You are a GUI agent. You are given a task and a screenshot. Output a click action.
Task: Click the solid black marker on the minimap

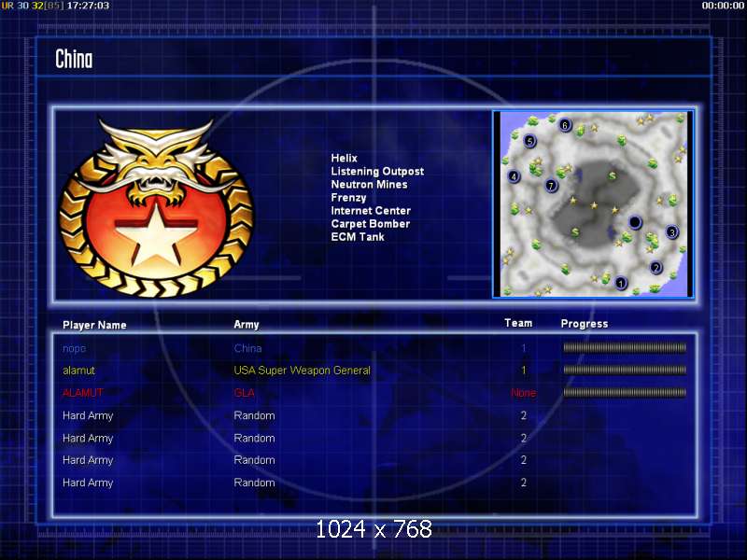pos(635,222)
